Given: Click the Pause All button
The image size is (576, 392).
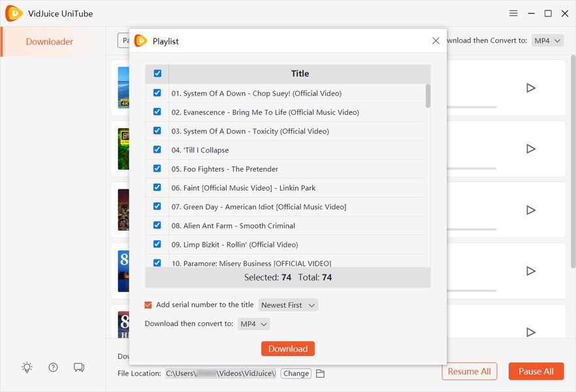Looking at the screenshot, I should click(536, 371).
